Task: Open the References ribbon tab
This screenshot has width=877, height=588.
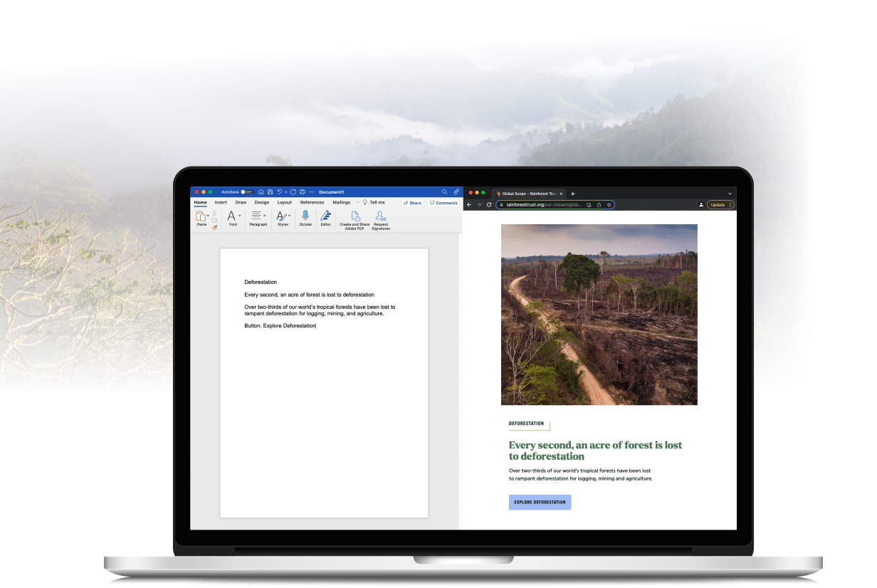Action: [x=312, y=203]
